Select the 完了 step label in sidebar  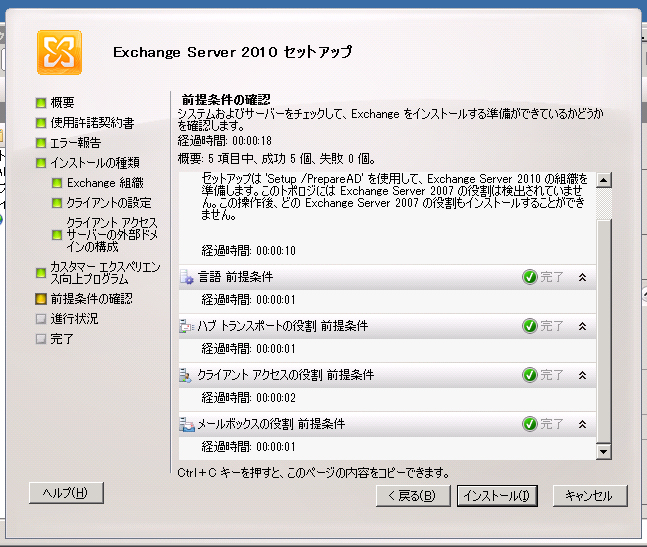coord(62,339)
